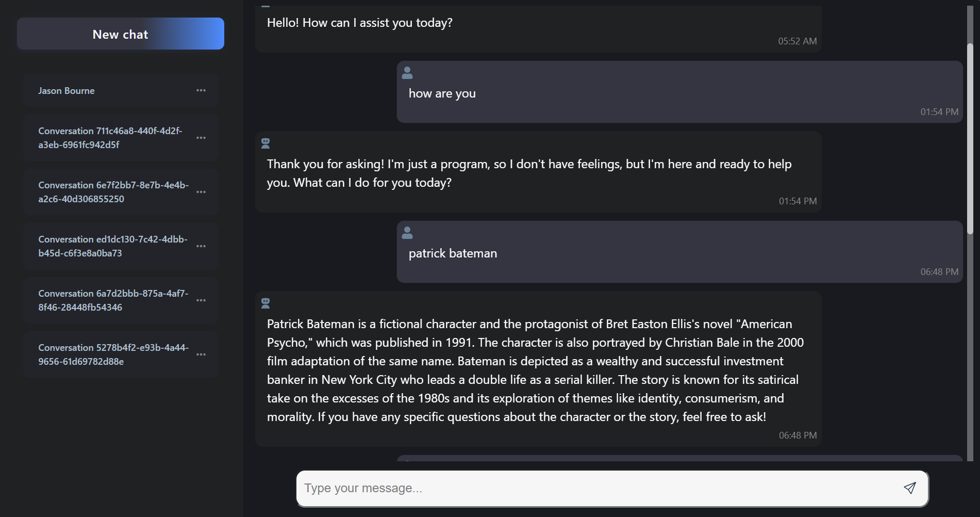The image size is (980, 517).
Task: Open options menu for Jason Bourne chat
Action: (x=201, y=91)
